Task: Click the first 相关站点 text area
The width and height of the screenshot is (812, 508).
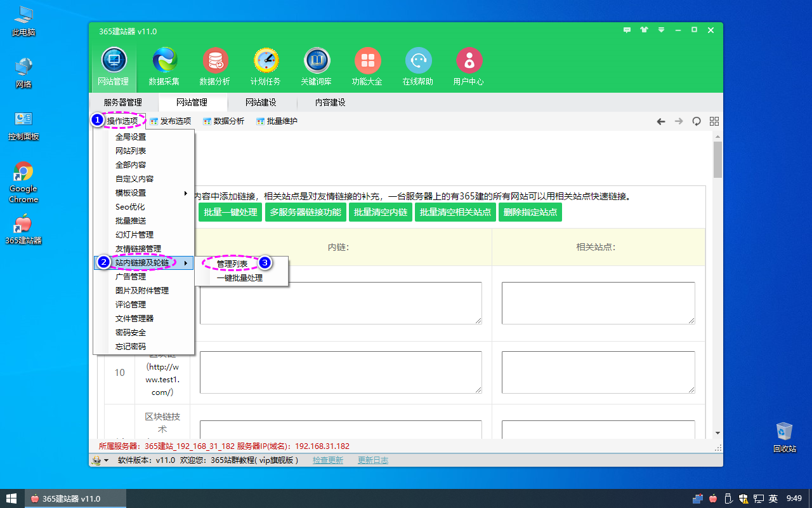Action: coord(598,303)
